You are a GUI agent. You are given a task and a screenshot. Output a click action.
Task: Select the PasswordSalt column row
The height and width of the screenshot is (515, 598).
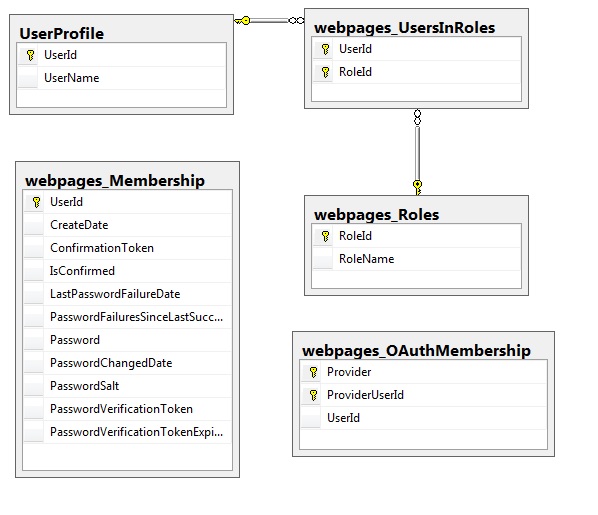(128, 386)
